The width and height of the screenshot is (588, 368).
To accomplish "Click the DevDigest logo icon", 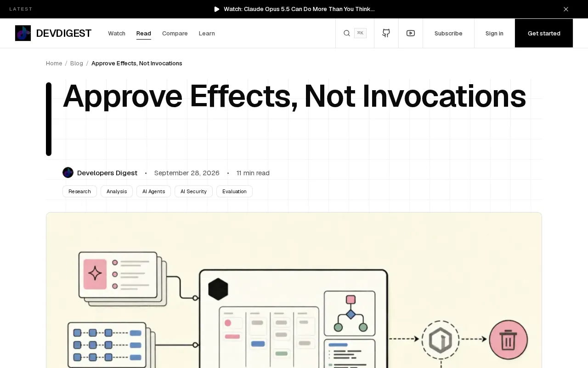I will click(x=23, y=33).
